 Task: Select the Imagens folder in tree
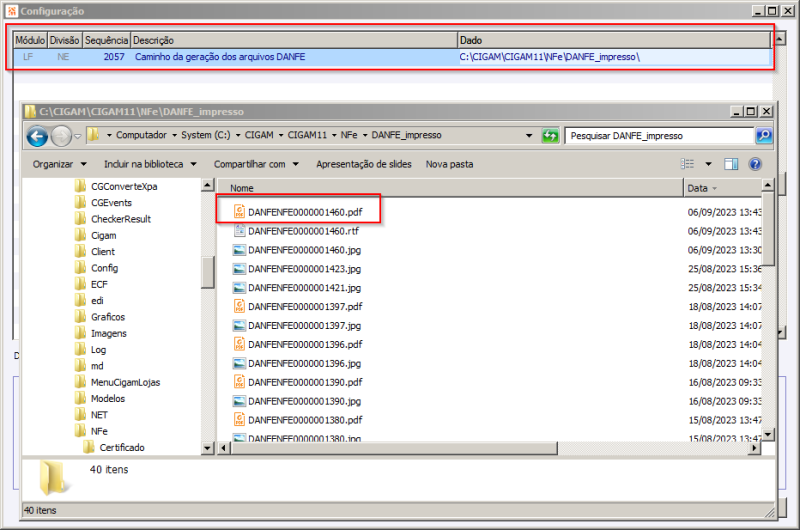click(101, 333)
